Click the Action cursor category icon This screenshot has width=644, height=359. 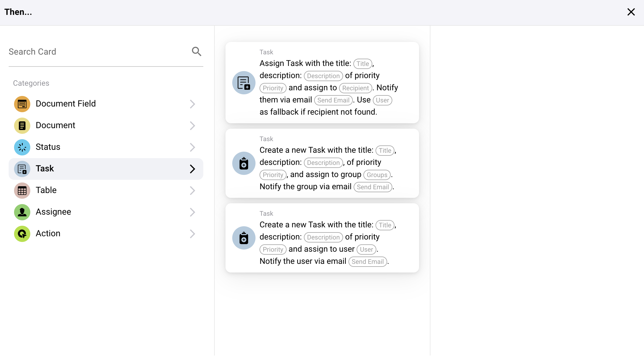pos(22,234)
